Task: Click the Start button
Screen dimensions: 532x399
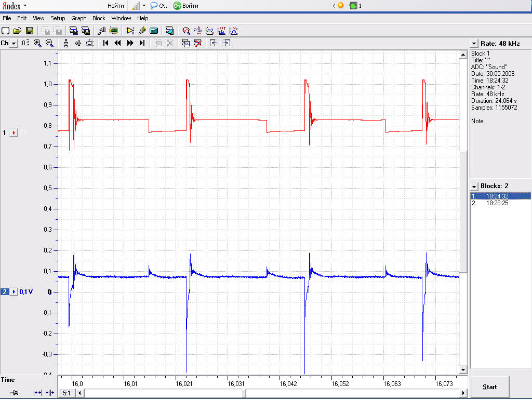Action: tap(489, 387)
